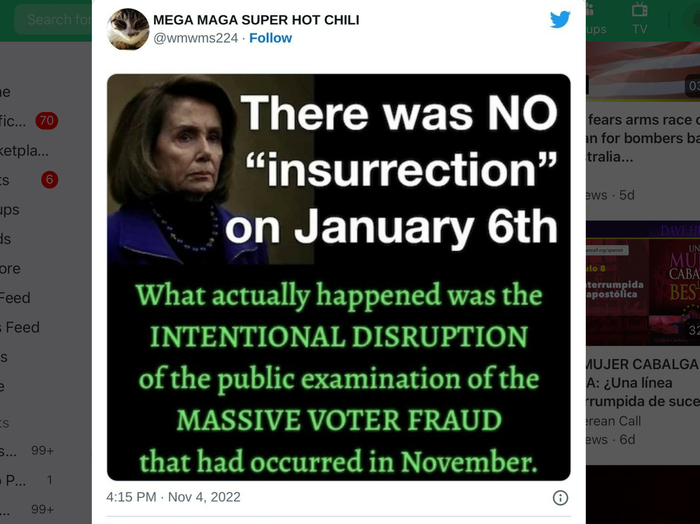Click the Twitter bird logo icon
700x524 pixels.
[560, 19]
